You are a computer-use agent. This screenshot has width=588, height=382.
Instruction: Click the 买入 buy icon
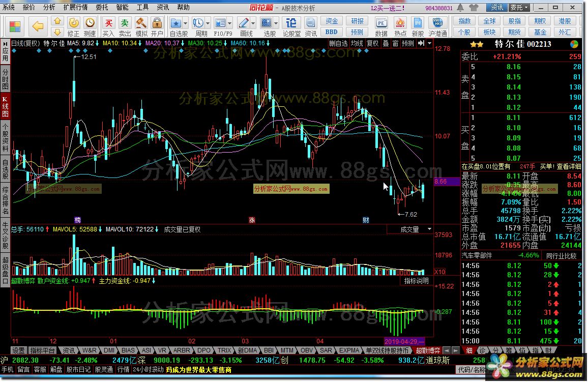pos(108,27)
